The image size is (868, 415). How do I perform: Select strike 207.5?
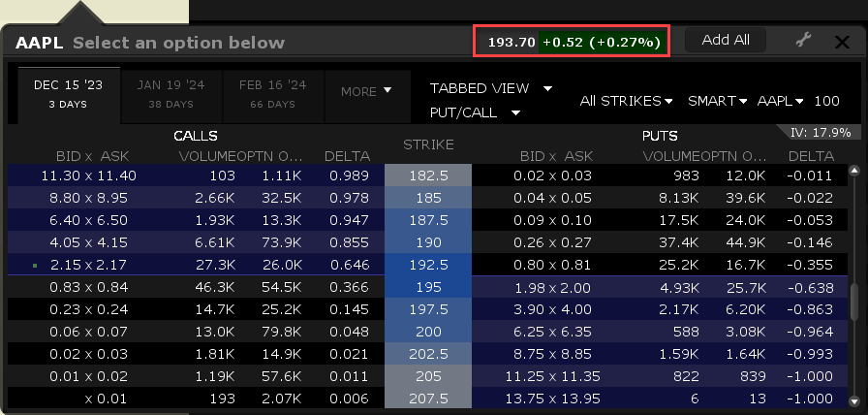pyautogui.click(x=428, y=399)
